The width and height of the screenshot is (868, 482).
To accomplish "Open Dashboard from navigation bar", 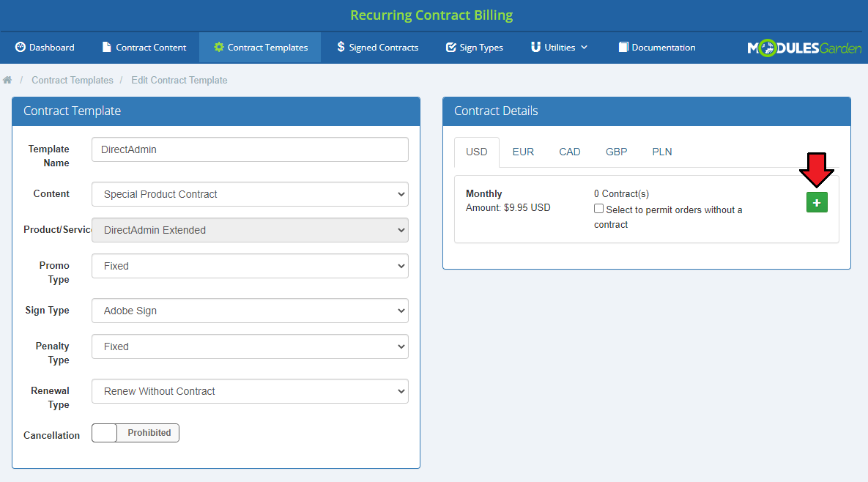I will tap(45, 48).
